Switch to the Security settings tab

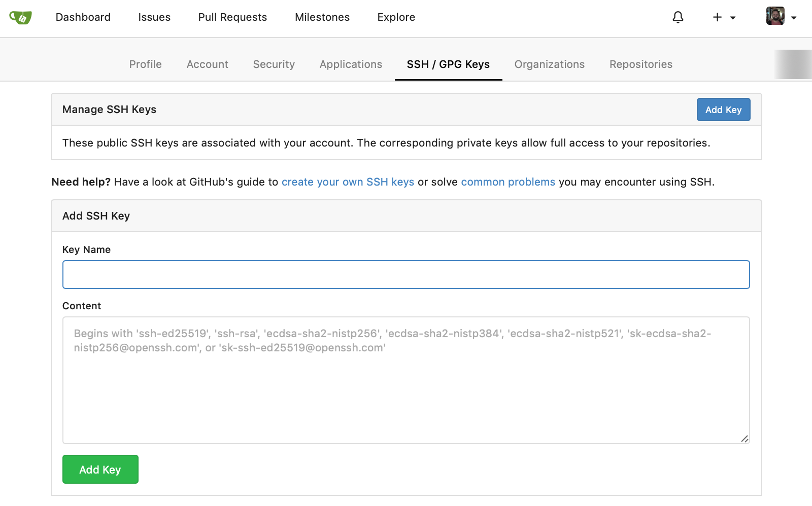tap(274, 64)
